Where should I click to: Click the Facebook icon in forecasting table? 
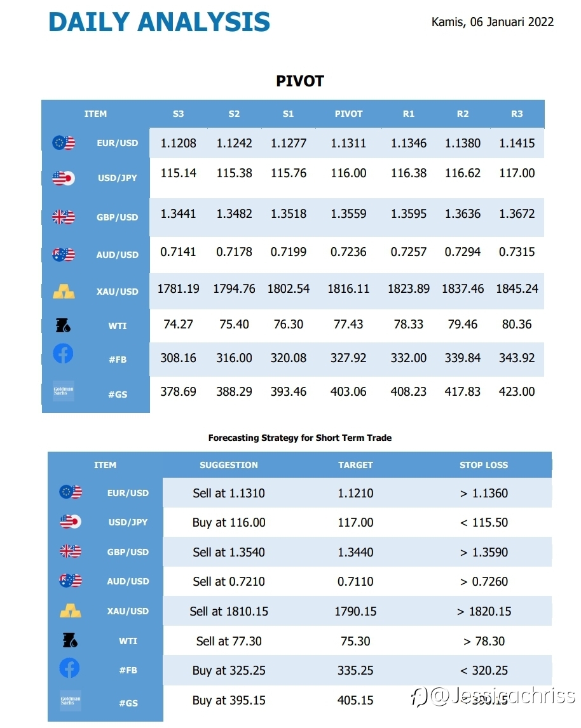[69, 668]
